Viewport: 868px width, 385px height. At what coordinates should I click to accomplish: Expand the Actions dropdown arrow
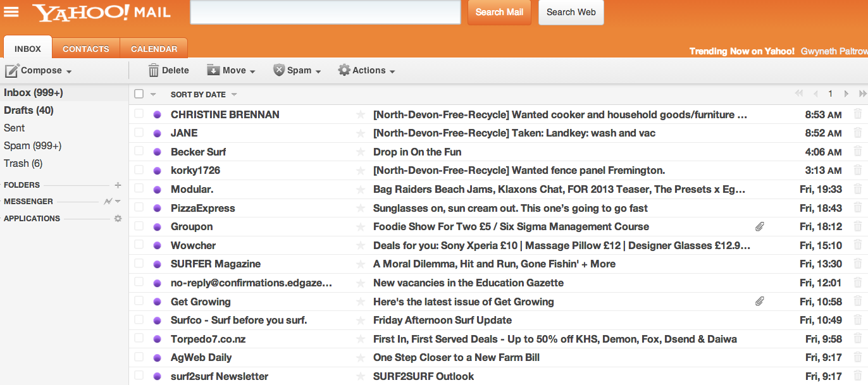coord(392,71)
